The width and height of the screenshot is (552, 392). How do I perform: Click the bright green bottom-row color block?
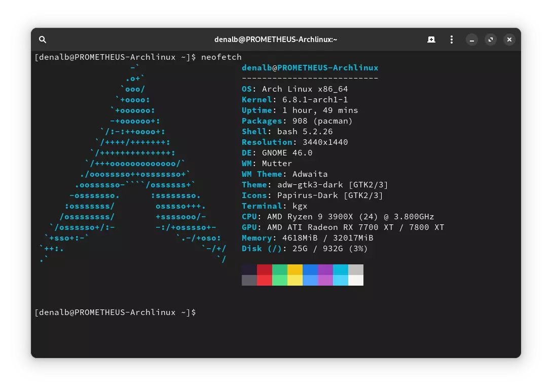tap(279, 280)
